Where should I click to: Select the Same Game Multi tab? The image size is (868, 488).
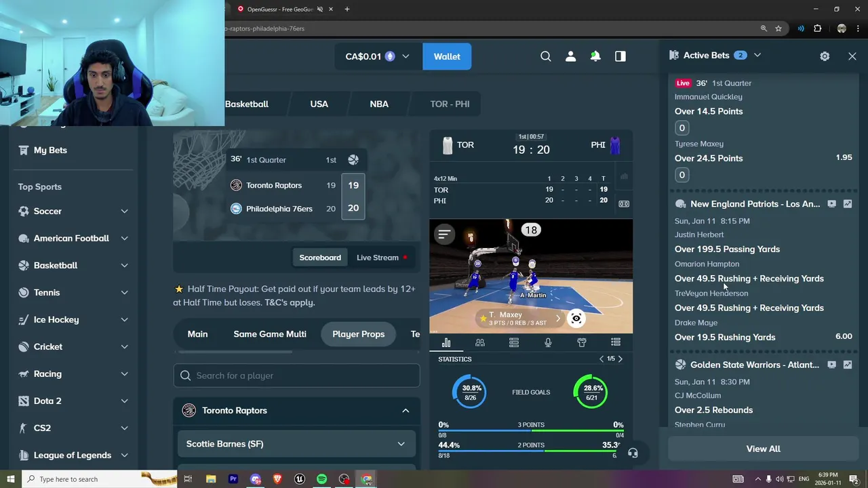point(270,334)
